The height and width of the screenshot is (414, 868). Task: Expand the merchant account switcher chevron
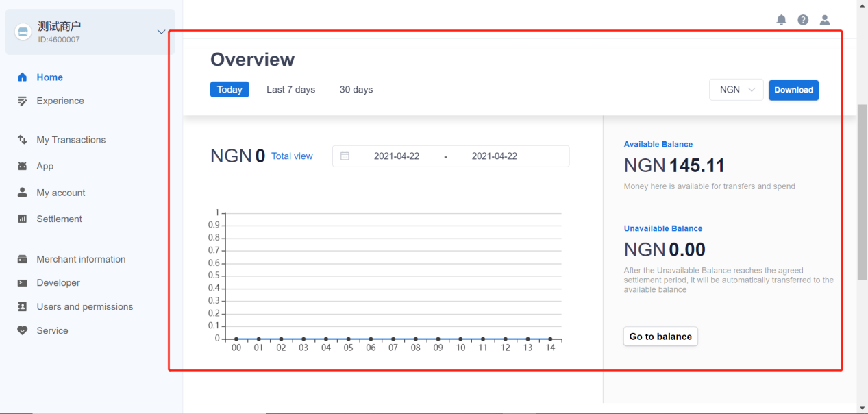click(x=161, y=32)
